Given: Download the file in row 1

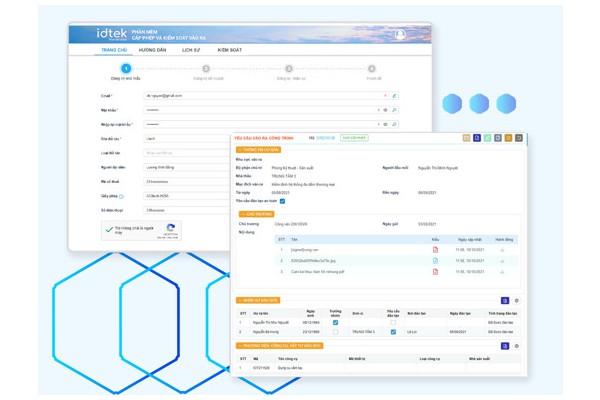Looking at the screenshot, I should click(502, 250).
